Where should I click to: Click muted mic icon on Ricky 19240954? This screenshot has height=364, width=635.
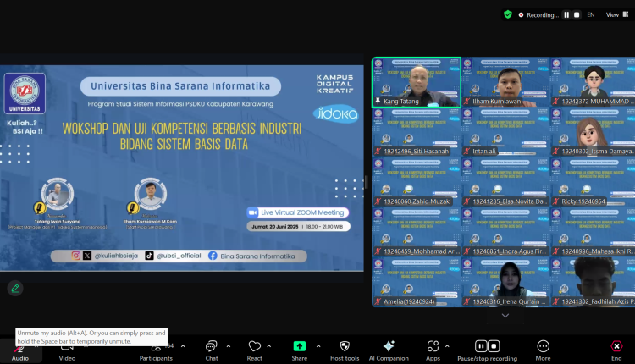(556, 201)
